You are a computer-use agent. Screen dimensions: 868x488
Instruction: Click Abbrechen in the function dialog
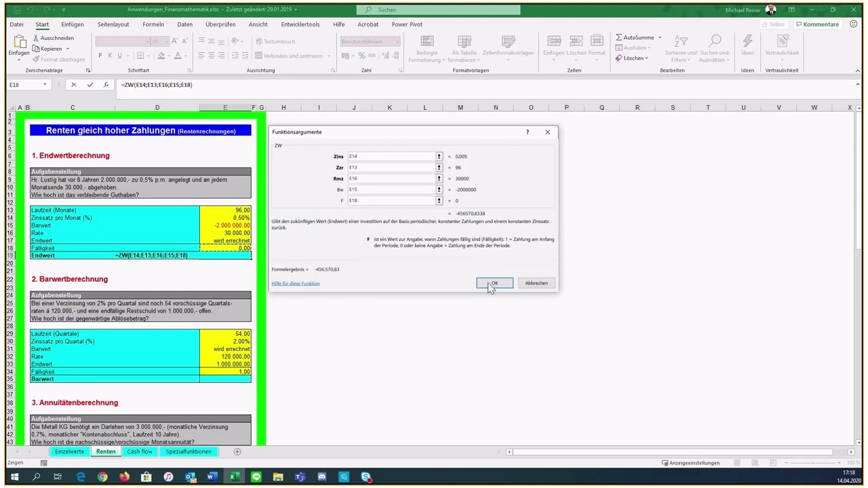pos(536,283)
